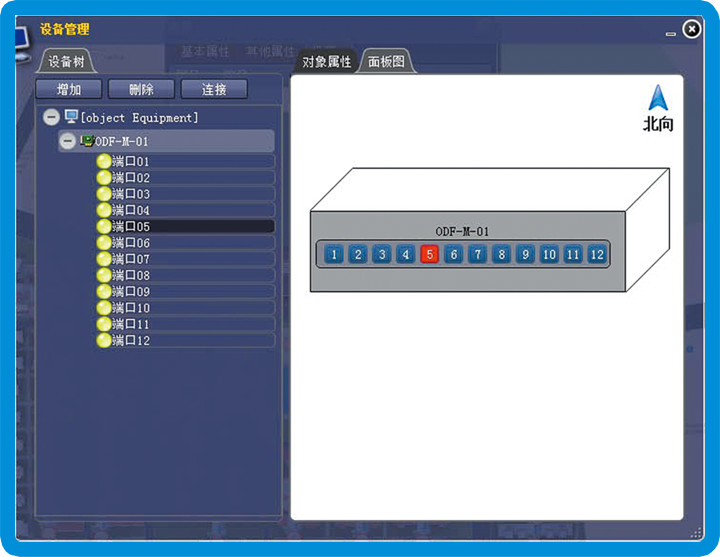Click the yellow ball icon of 端口01

104,161
